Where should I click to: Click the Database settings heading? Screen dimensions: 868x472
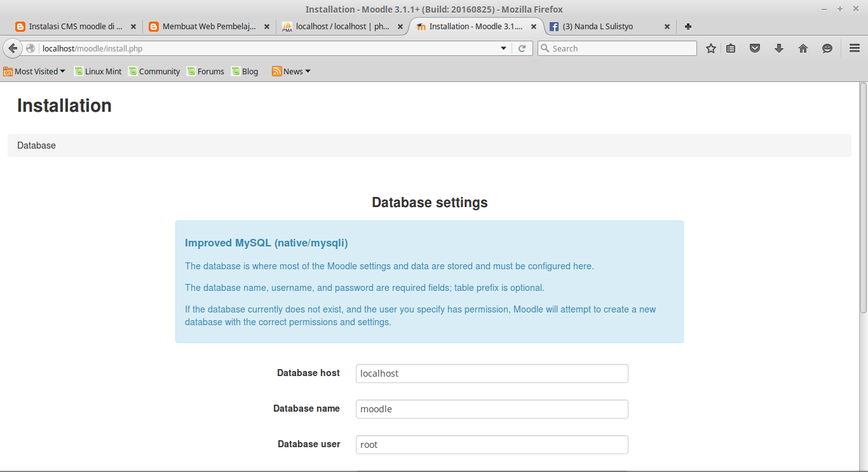pos(430,203)
